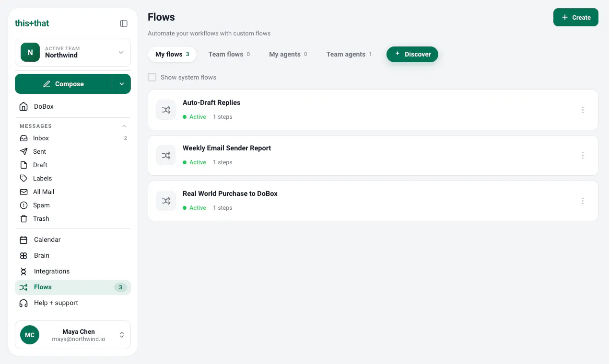
Task: Switch to My flows tab
Action: 172,54
